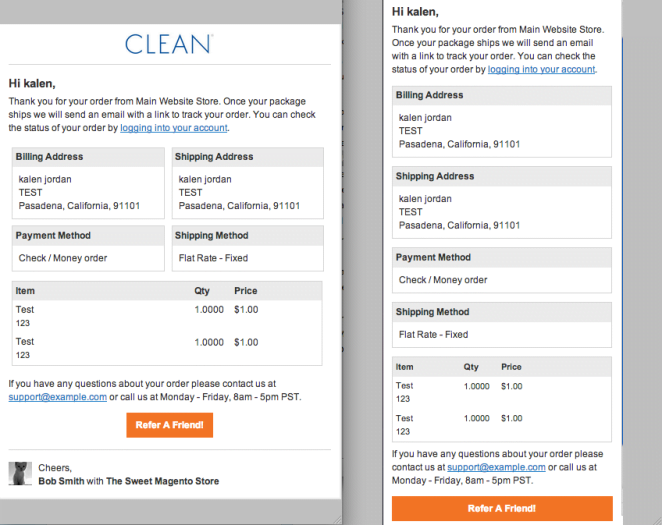
Task: Click 'The Sweet Magento Store' text in the signature
Action: pos(163,481)
